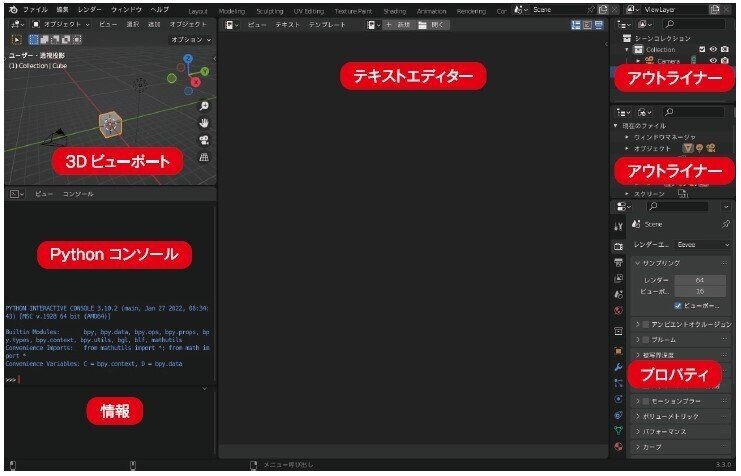Open the ヘルプ menu
This screenshot has width=741, height=476.
click(x=160, y=9)
